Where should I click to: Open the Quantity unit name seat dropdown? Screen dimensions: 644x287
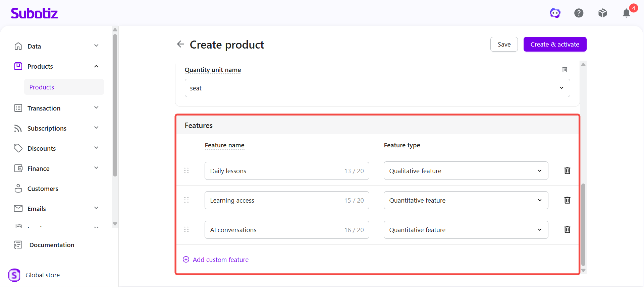pos(377,88)
